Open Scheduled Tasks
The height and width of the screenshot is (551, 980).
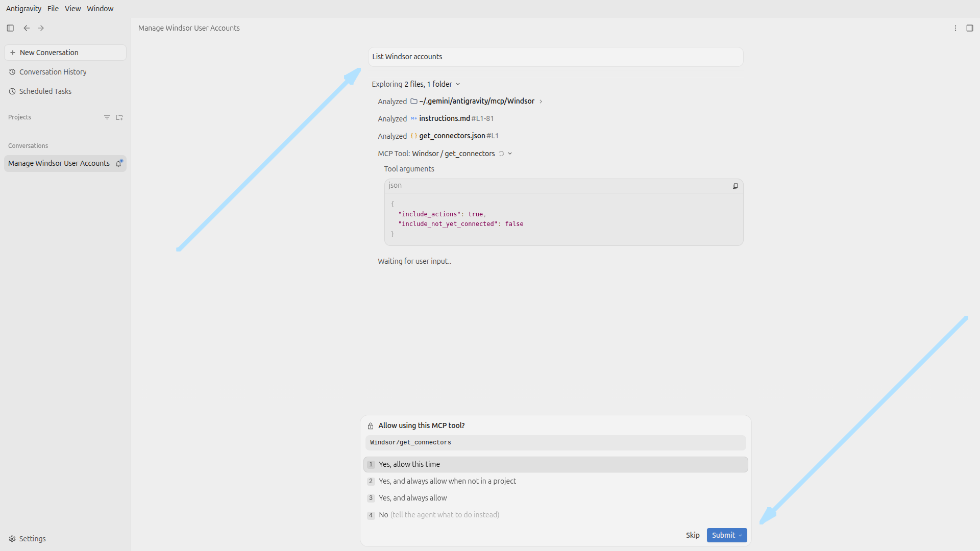pyautogui.click(x=65, y=91)
